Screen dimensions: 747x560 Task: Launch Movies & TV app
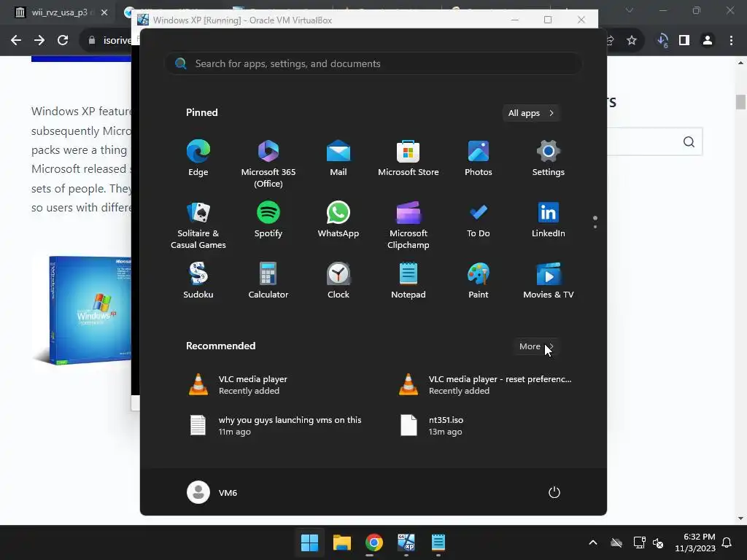click(x=549, y=281)
